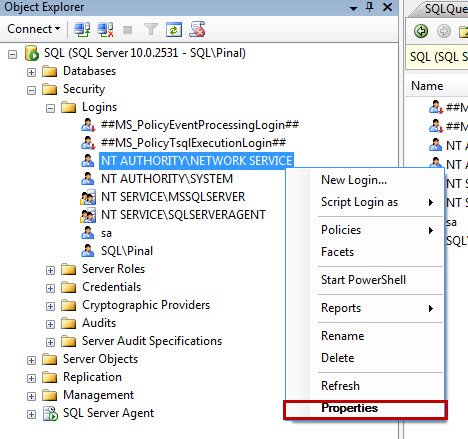Click the Connect Object Explorer toolbar icon
The height and width of the screenshot is (439, 468).
click(82, 29)
